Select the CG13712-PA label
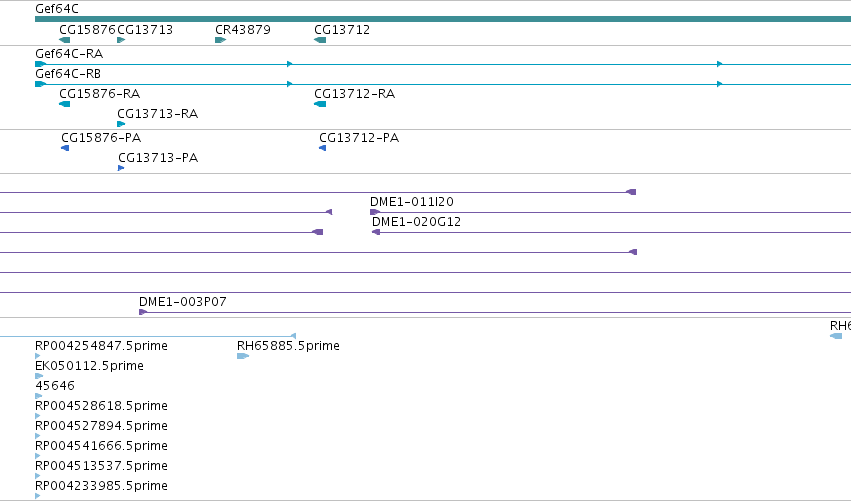Screen dimensions: 851x501 [x=359, y=138]
